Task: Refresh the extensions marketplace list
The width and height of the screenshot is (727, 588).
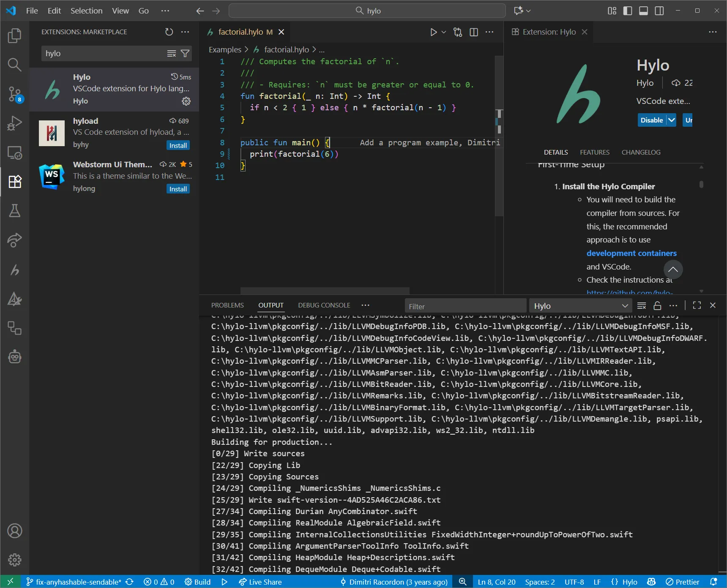Action: [x=169, y=32]
